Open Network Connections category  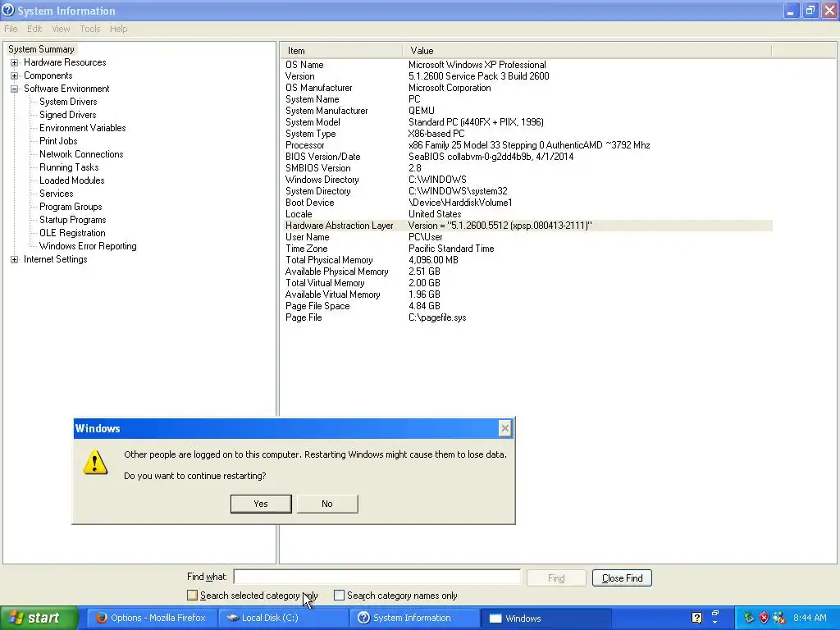point(81,154)
